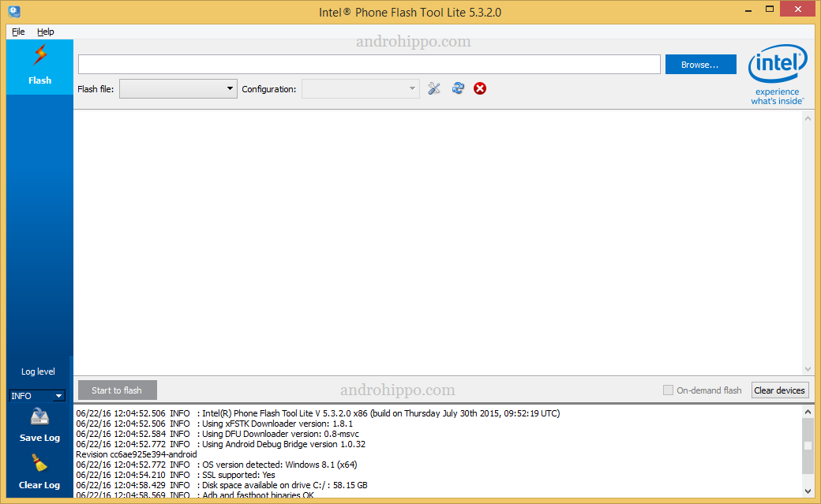Screen dimensions: 821x504
Task: Enable the On-demand flash checkbox
Action: pos(668,390)
